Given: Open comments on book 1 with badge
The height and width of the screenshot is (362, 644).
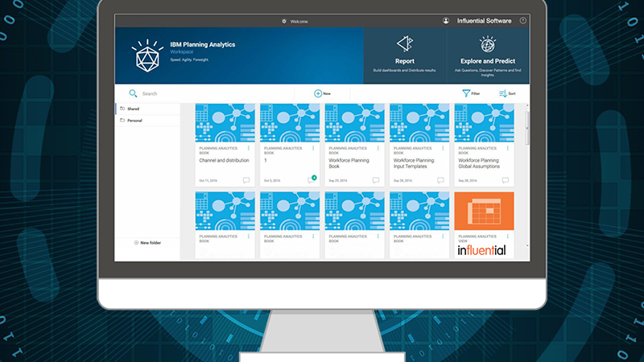Looking at the screenshot, I should pyautogui.click(x=312, y=179).
